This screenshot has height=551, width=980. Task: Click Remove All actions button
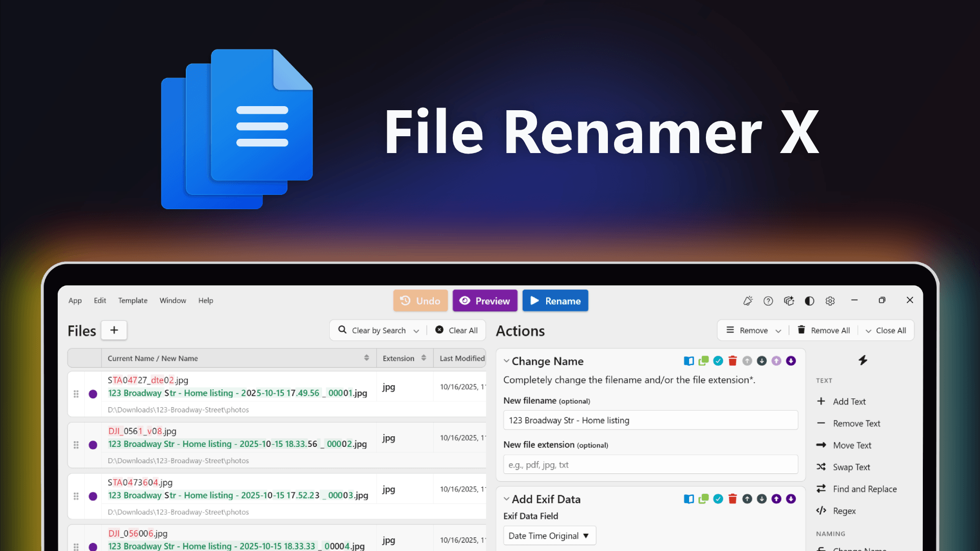click(x=824, y=331)
